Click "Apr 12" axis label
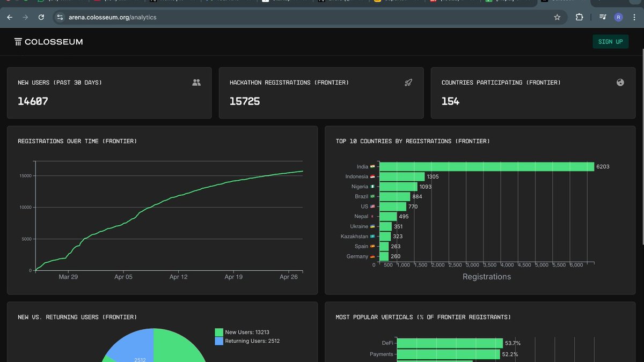644x362 pixels. point(178,277)
